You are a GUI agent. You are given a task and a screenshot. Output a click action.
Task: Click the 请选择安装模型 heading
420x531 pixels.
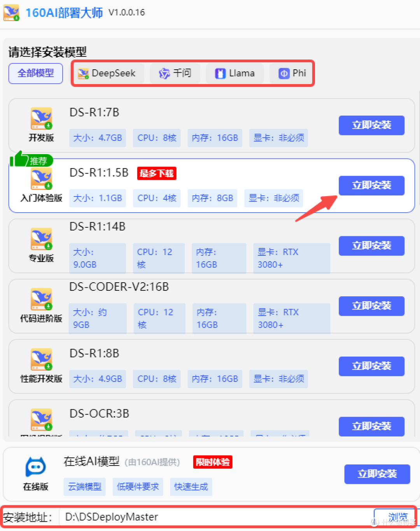47,52
